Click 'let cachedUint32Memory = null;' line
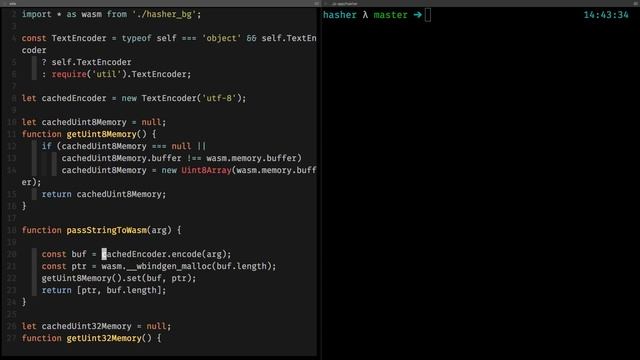Screen dimensions: 640x360 point(96,326)
